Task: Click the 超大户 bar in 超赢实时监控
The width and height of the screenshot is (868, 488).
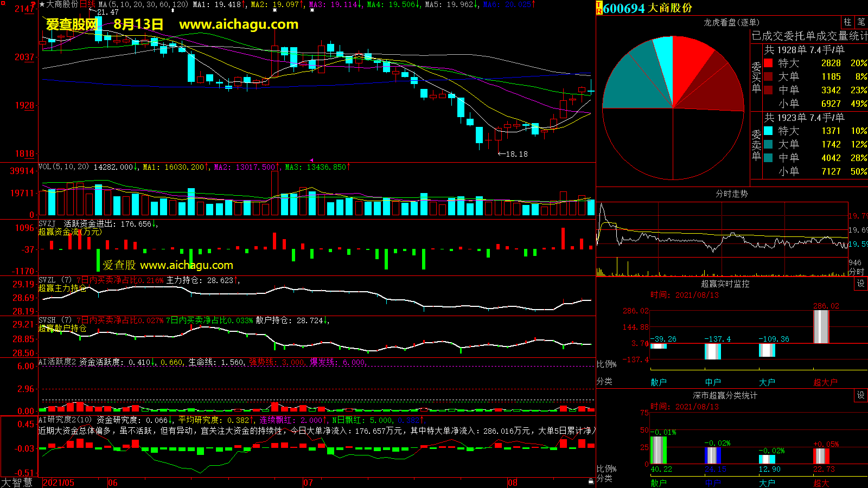Action: tap(821, 326)
